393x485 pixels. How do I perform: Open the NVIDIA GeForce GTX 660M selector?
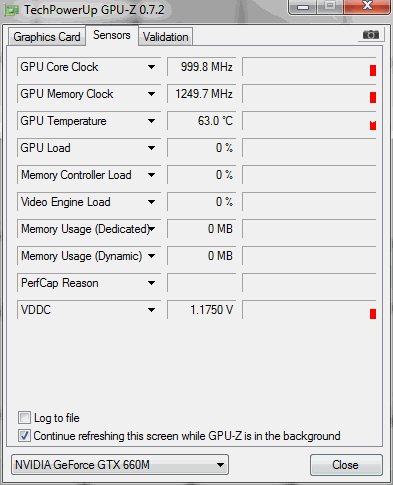(120, 465)
